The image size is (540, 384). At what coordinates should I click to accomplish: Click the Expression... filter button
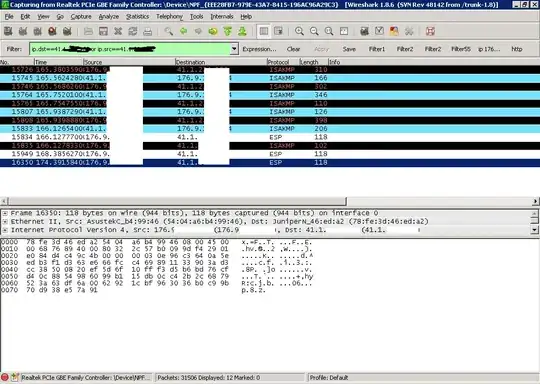[x=259, y=49]
